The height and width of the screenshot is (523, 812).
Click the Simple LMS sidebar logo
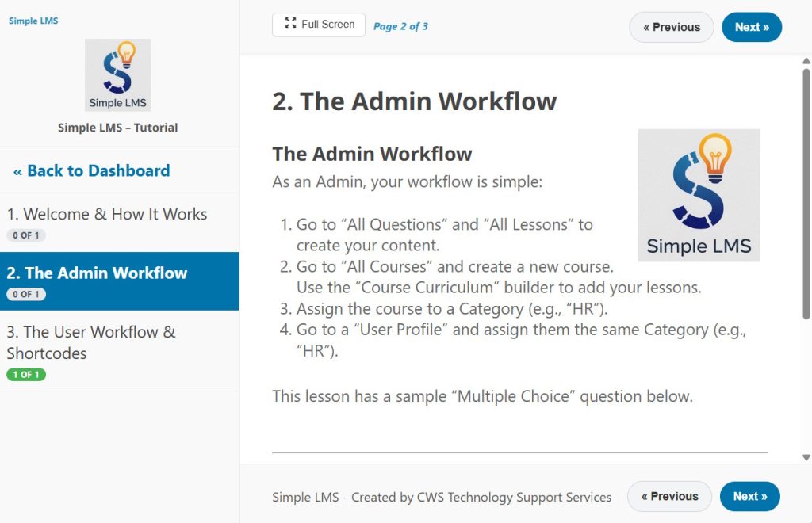117,75
